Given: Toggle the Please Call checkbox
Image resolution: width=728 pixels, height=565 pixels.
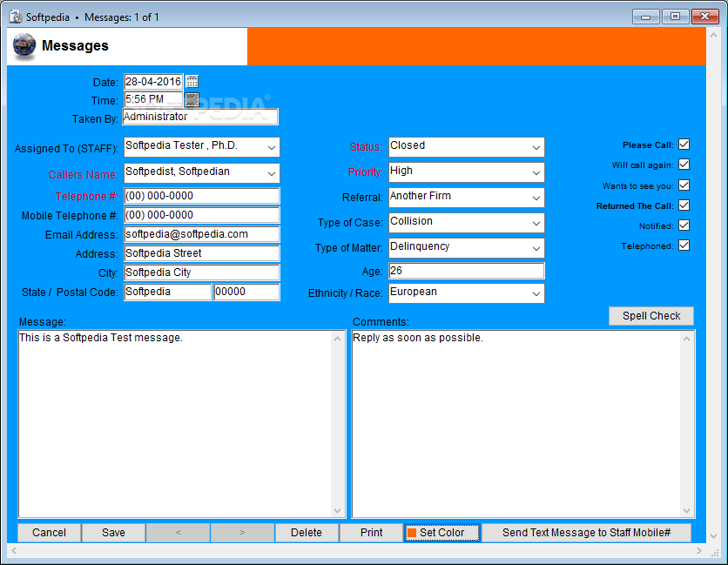Looking at the screenshot, I should [684, 145].
